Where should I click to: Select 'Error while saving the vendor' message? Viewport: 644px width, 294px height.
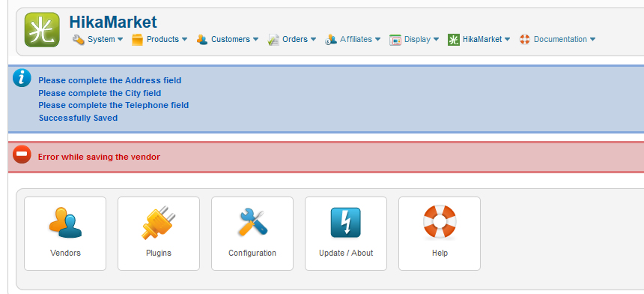click(99, 157)
